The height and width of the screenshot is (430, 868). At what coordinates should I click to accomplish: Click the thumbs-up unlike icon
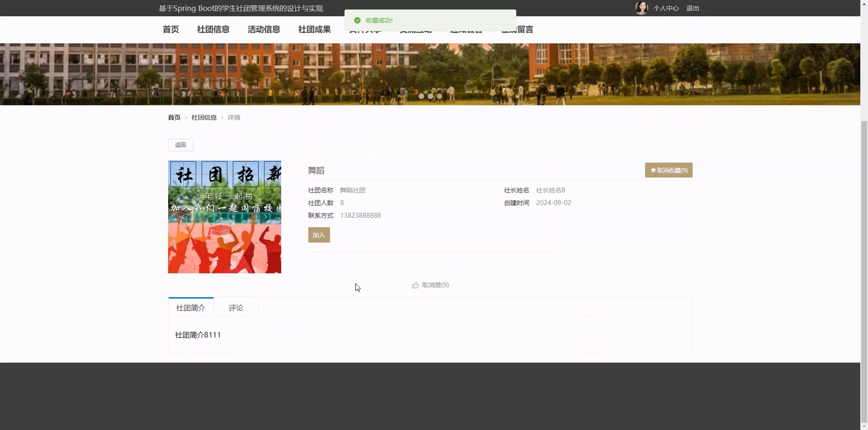tap(415, 285)
